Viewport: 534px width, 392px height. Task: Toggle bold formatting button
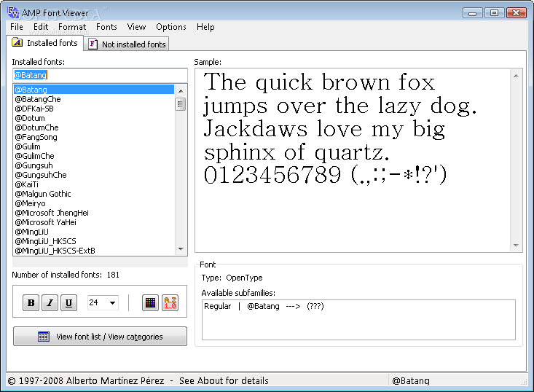click(31, 303)
